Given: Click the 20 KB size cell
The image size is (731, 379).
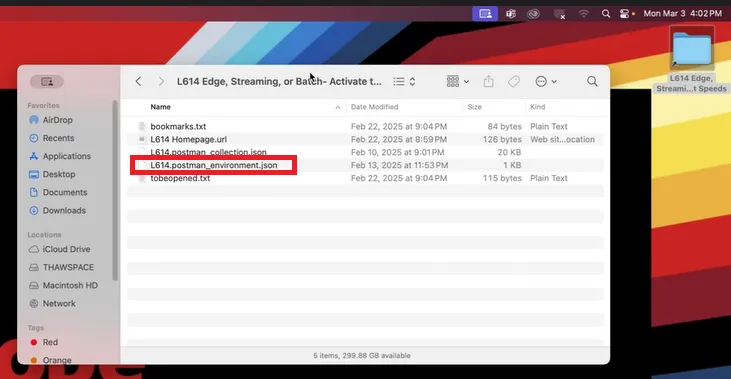Looking at the screenshot, I should (510, 152).
